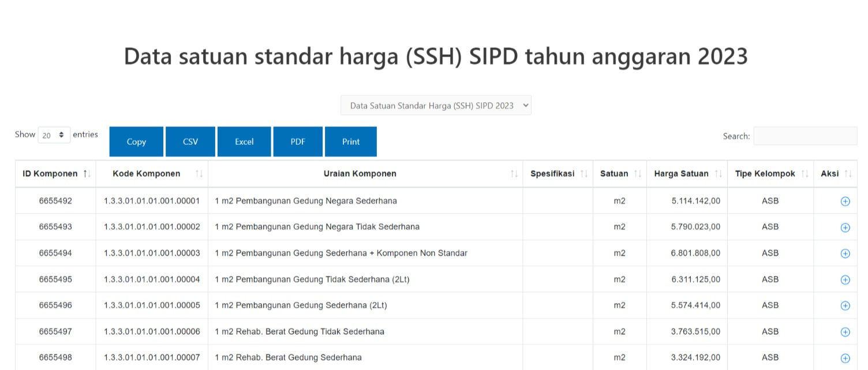Image resolution: width=868 pixels, height=370 pixels.
Task: Focus the Search input field
Action: tap(805, 136)
